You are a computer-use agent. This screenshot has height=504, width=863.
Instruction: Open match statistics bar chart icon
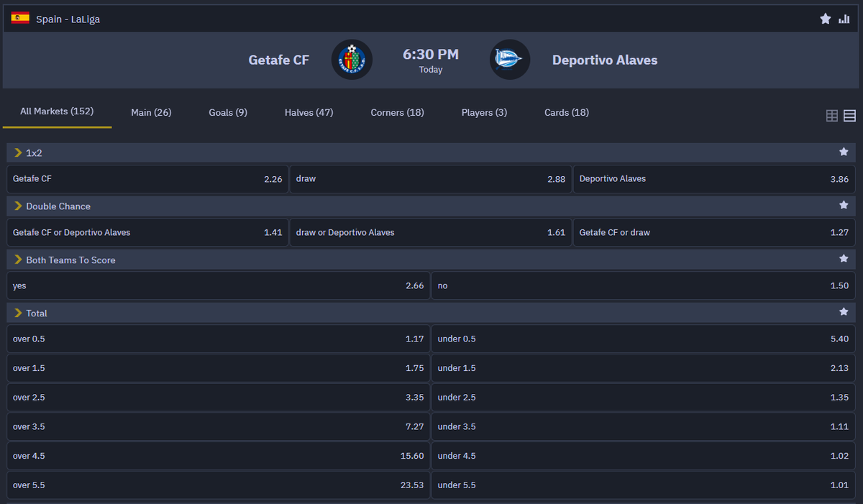844,19
